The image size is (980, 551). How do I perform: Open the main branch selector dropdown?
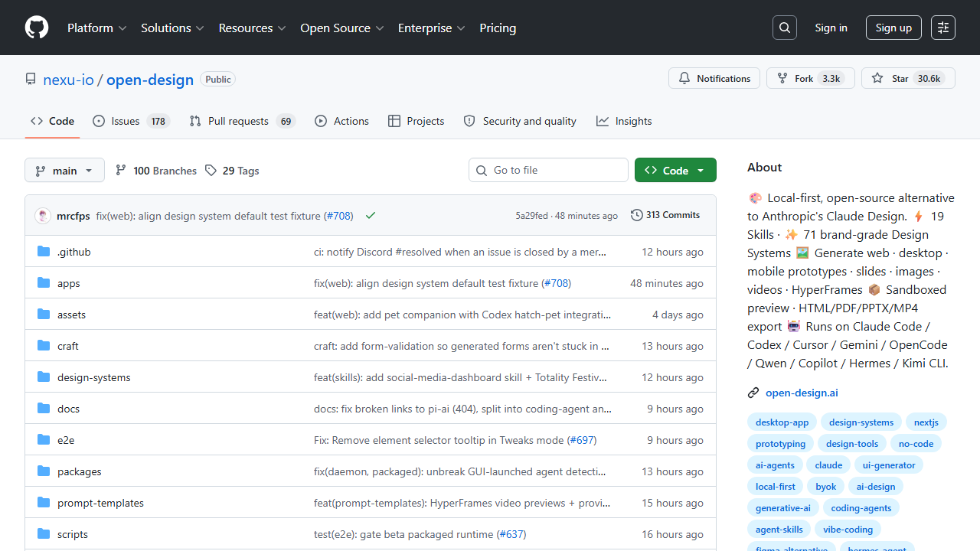click(64, 170)
